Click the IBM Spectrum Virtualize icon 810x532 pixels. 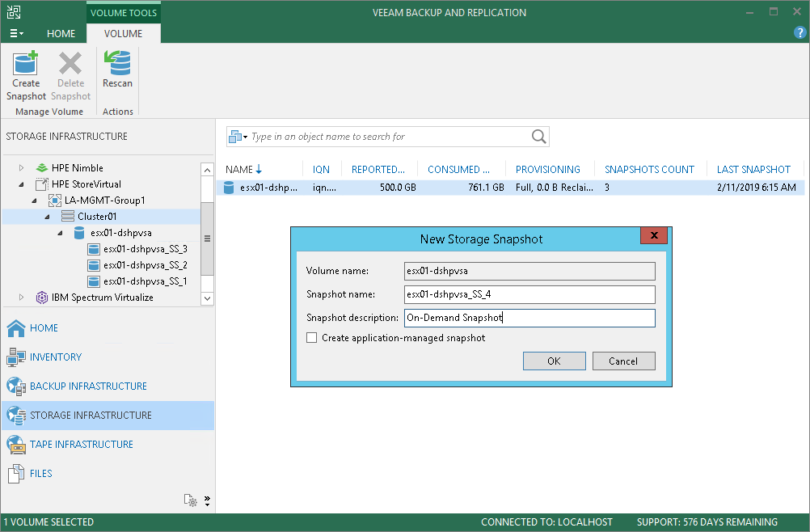[42, 298]
